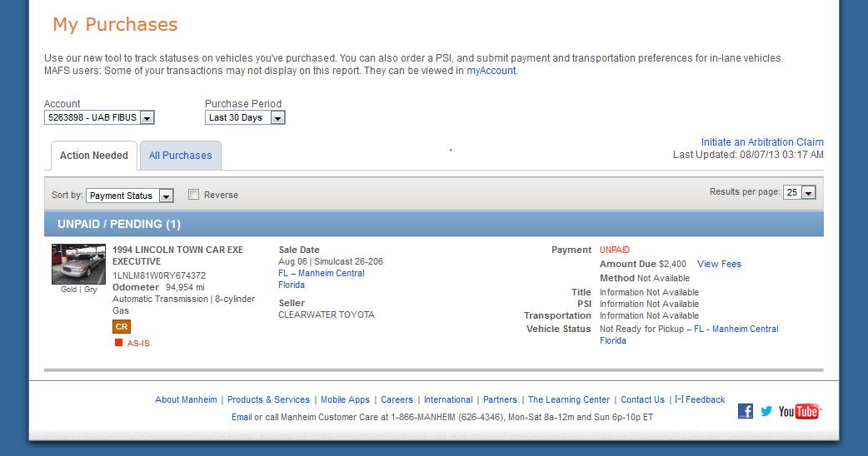Open the YouTube logo link
This screenshot has height=456, width=868.
pyautogui.click(x=799, y=411)
